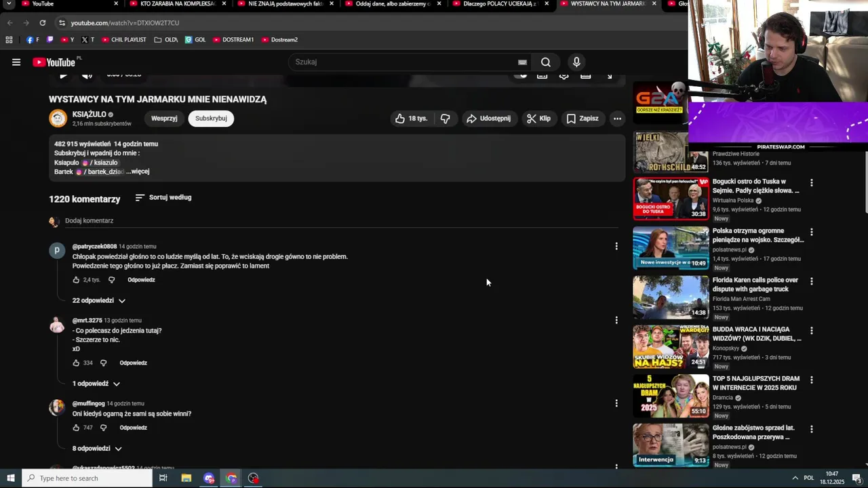Open the OLD\ bookmarks folder
The image size is (868, 488).
tap(165, 40)
